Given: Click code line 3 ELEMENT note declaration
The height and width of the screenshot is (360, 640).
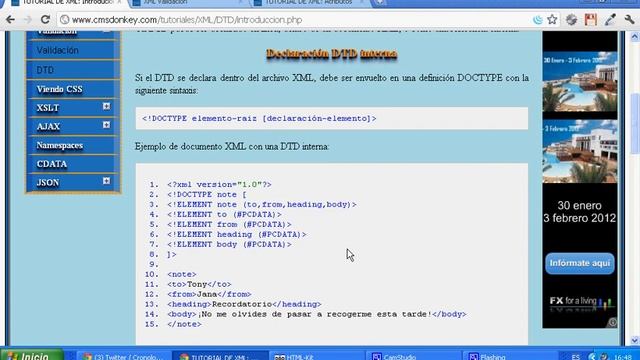Looking at the screenshot, I should (x=262, y=204).
